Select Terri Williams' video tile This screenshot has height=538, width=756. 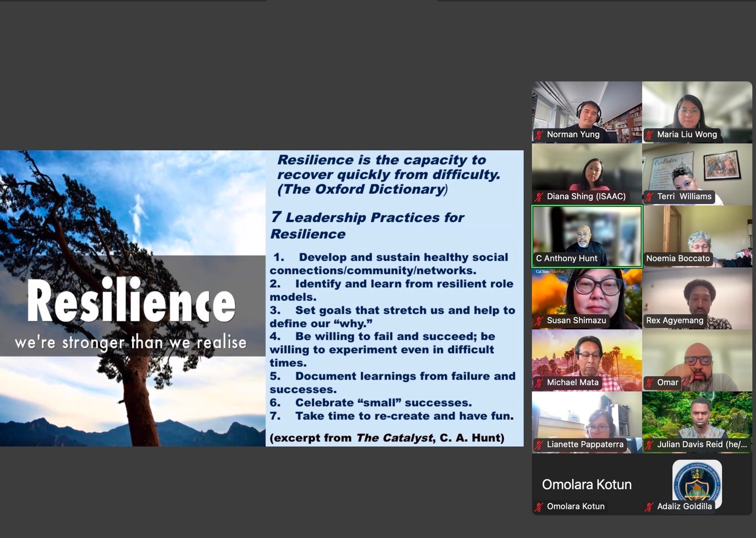[x=697, y=174]
